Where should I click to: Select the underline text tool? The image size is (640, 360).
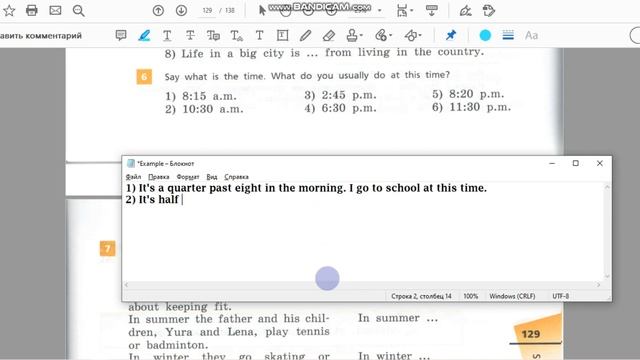coord(167,36)
